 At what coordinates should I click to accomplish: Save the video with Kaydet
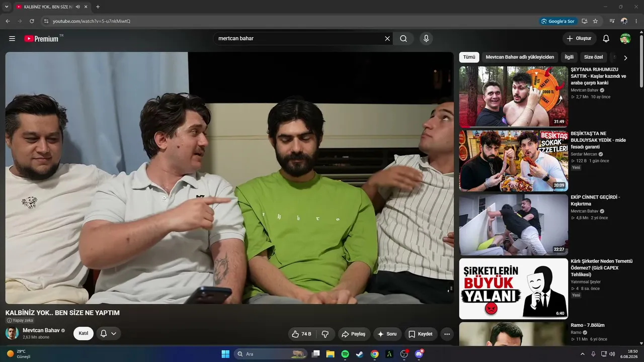421,334
